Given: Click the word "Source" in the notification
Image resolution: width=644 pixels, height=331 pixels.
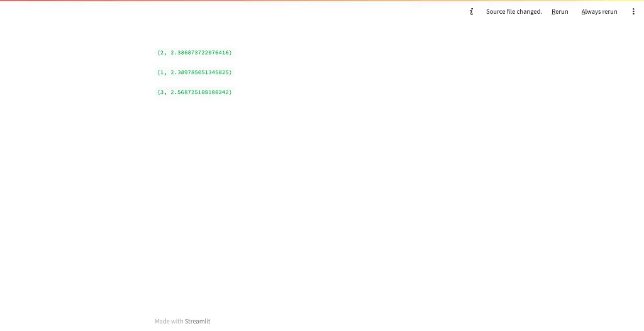Looking at the screenshot, I should pyautogui.click(x=496, y=11).
